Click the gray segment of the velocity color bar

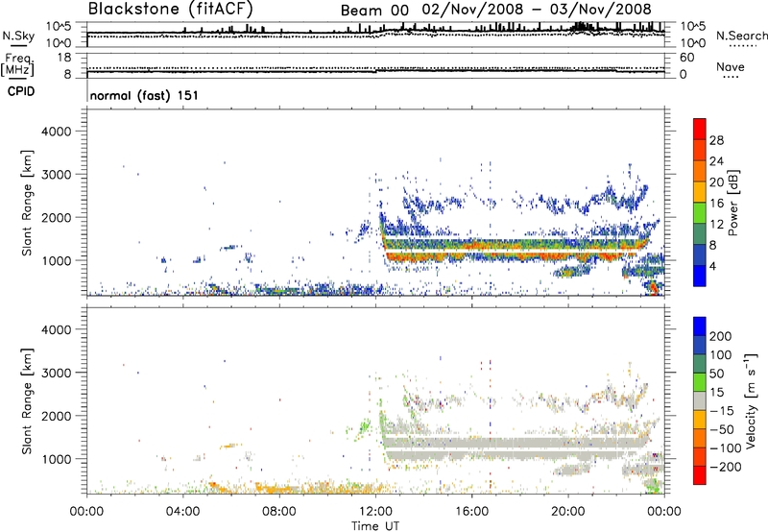pyautogui.click(x=700, y=400)
